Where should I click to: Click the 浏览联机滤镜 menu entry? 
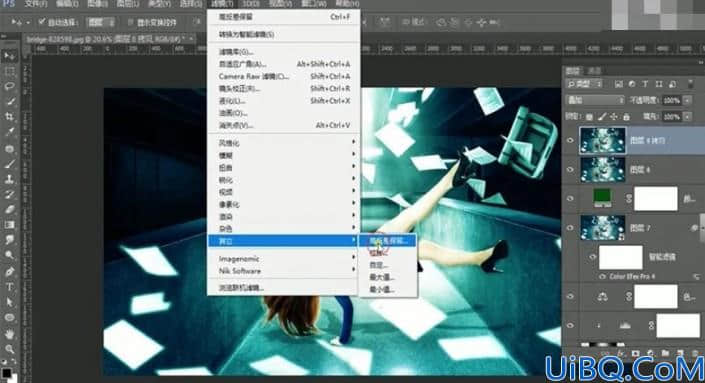[x=284, y=288]
